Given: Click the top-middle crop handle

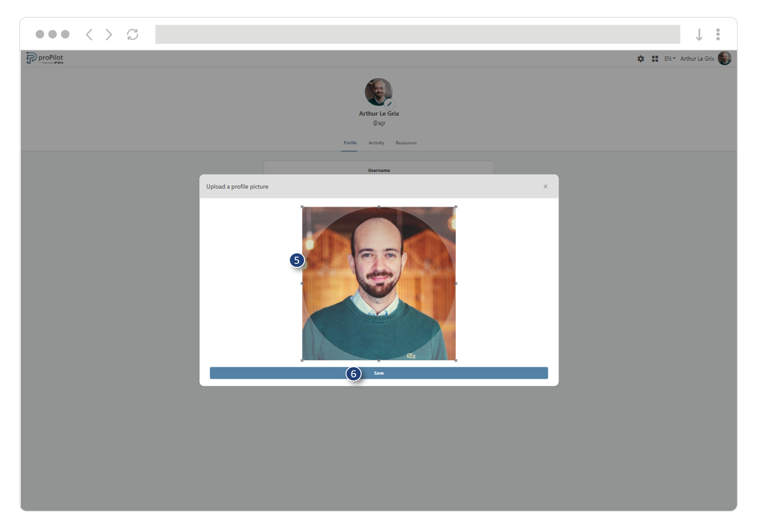Looking at the screenshot, I should 379,207.
